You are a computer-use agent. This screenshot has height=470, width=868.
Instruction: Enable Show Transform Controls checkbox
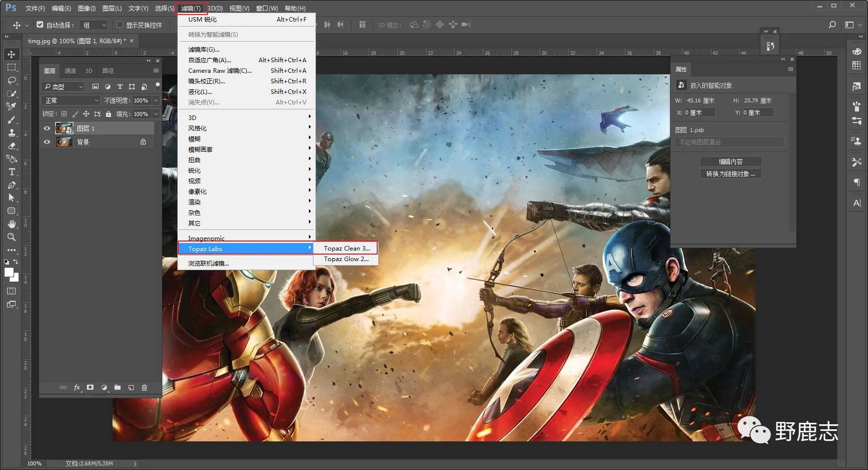point(120,25)
